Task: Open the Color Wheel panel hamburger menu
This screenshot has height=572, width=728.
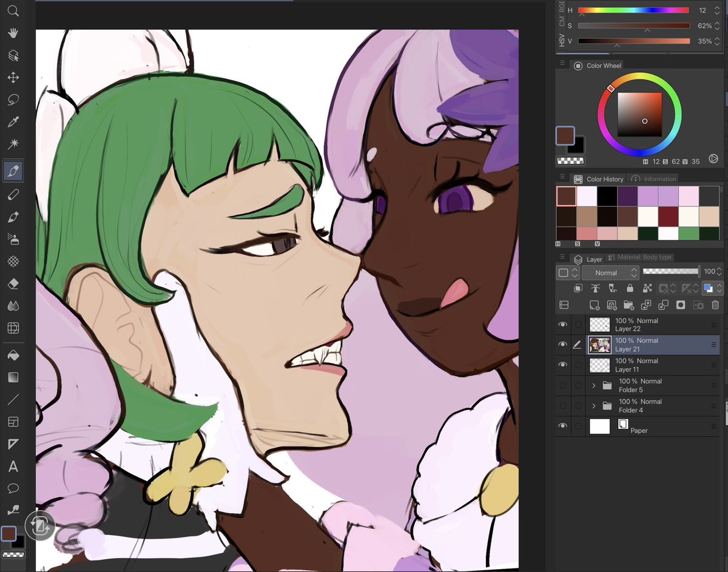Action: click(562, 64)
